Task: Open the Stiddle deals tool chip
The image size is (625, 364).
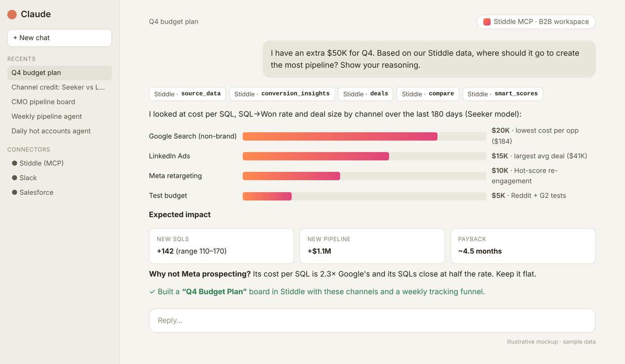Action: 366,94
